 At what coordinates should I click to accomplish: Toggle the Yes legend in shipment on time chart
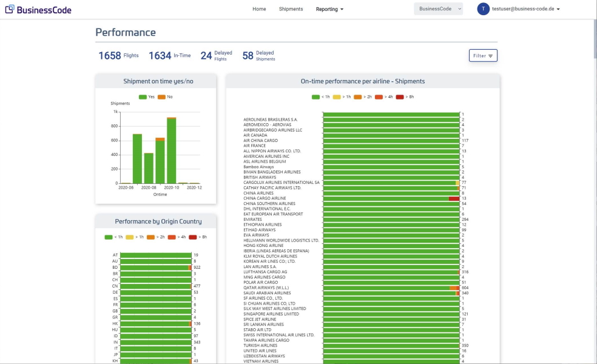tap(147, 96)
